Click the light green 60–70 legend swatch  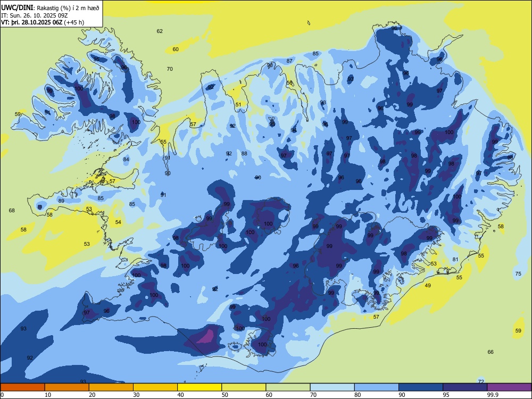coord(288,387)
